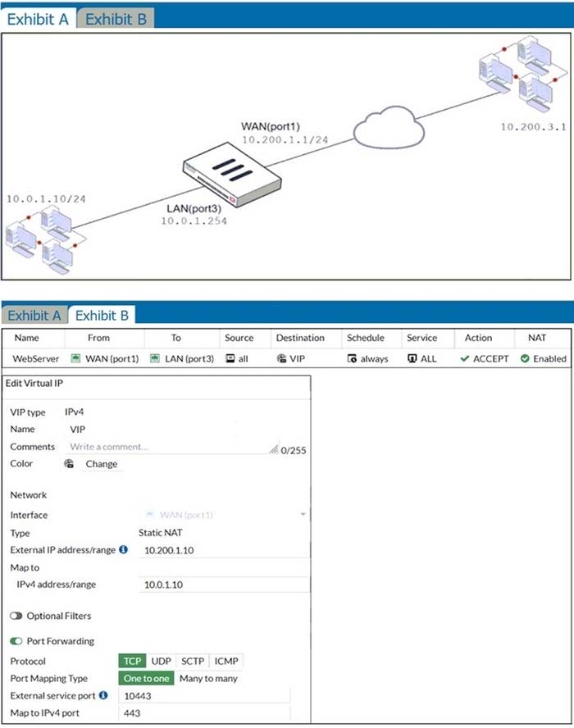
Task: Click the Map to IPv4 port field
Action: 204,712
